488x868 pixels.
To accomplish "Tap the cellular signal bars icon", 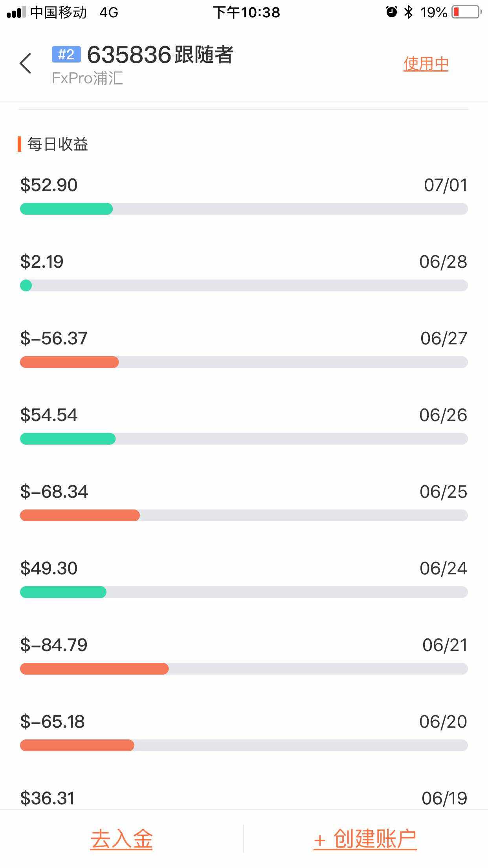I will [x=16, y=13].
